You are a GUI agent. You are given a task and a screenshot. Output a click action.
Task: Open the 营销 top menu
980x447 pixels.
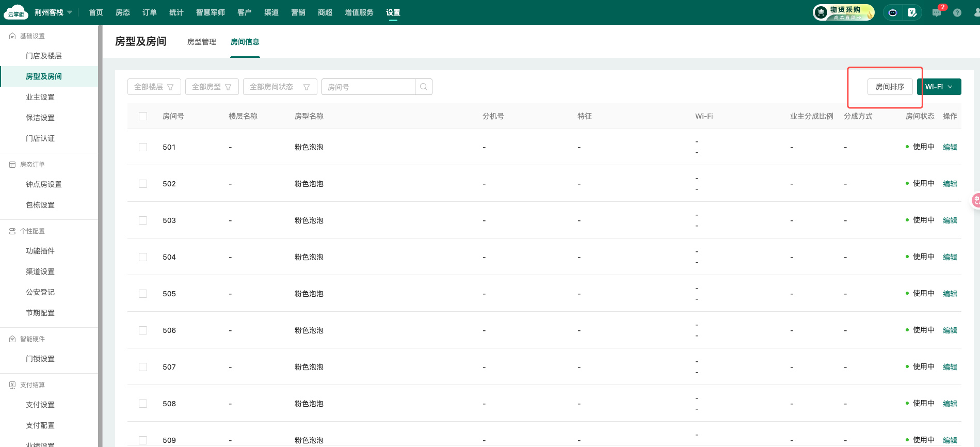click(298, 12)
